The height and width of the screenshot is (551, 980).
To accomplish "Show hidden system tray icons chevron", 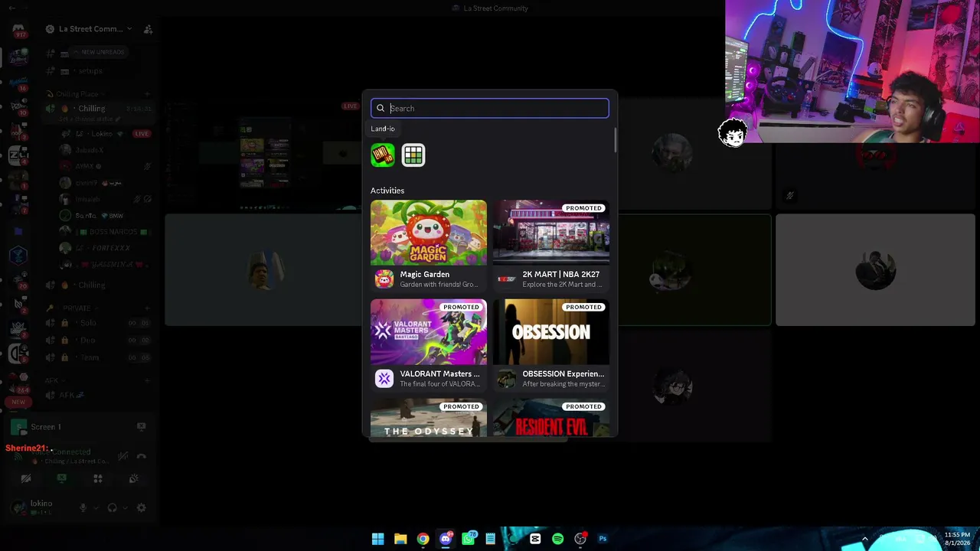I will coord(865,539).
